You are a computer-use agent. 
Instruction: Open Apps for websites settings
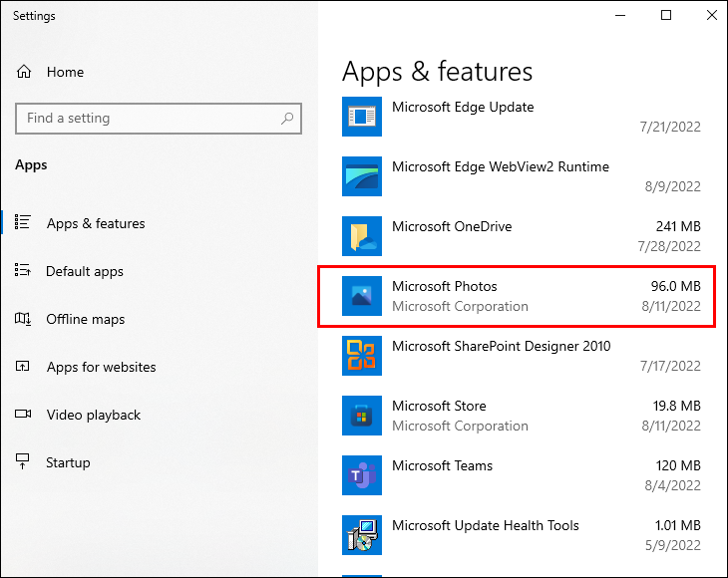101,367
